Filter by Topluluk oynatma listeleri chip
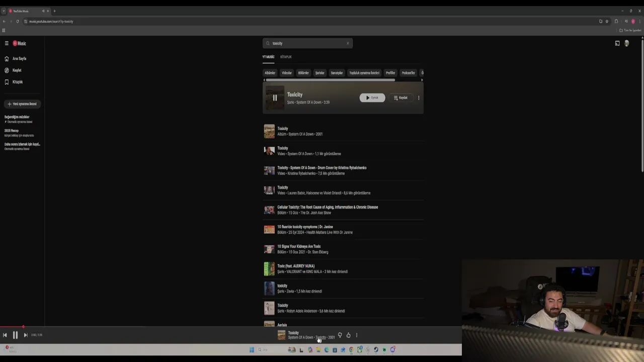The width and height of the screenshot is (644, 362). pos(364,73)
